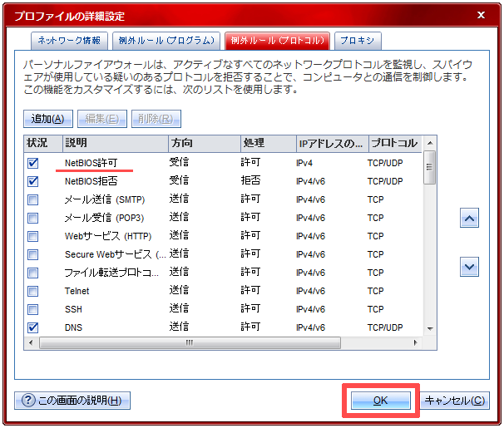Click the 追加 button to add rule
The height and width of the screenshot is (428, 504).
click(49, 119)
